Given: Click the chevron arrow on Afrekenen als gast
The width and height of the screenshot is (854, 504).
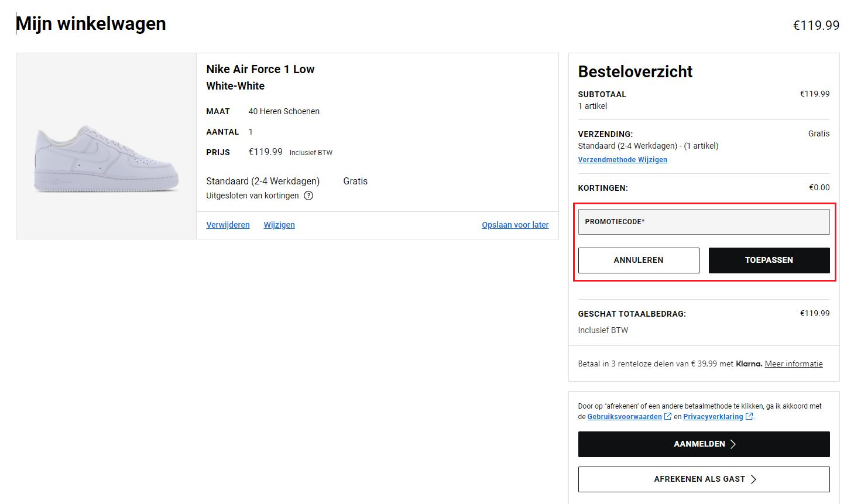Looking at the screenshot, I should coord(755,479).
